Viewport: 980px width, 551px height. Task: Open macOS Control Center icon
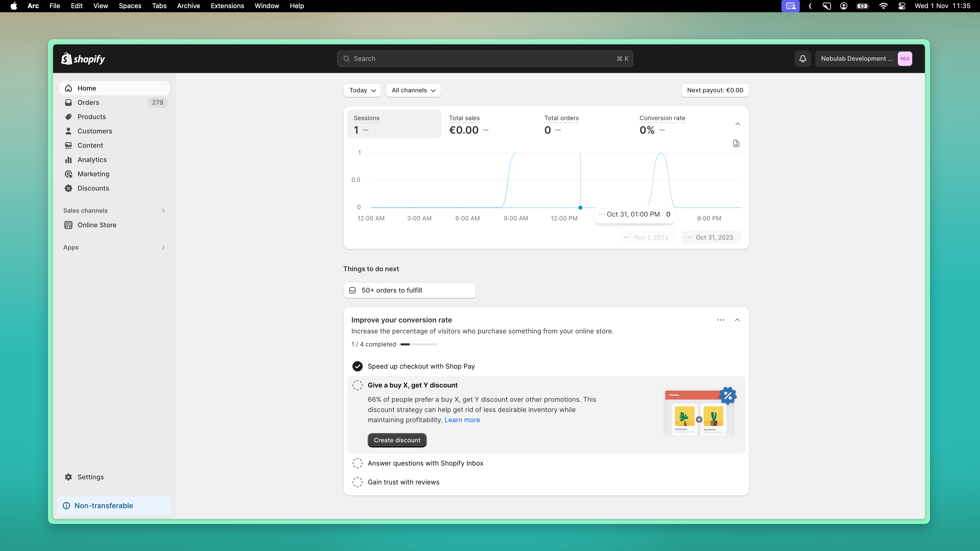click(902, 6)
